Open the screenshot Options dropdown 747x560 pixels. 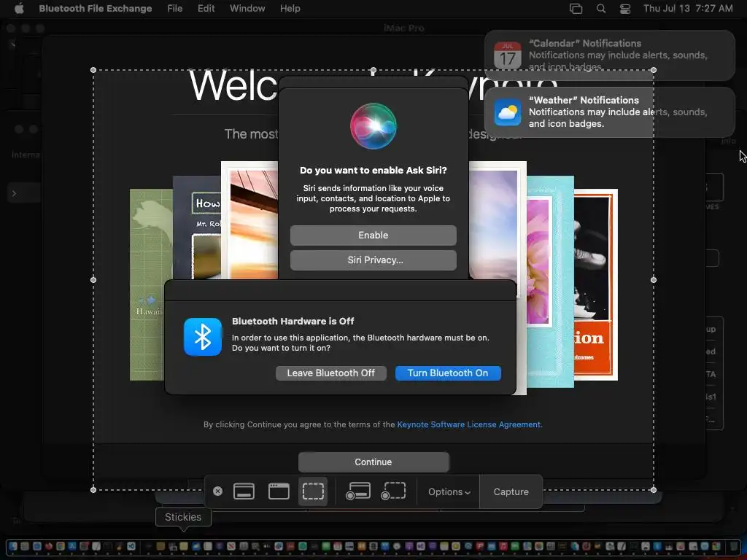click(x=449, y=492)
